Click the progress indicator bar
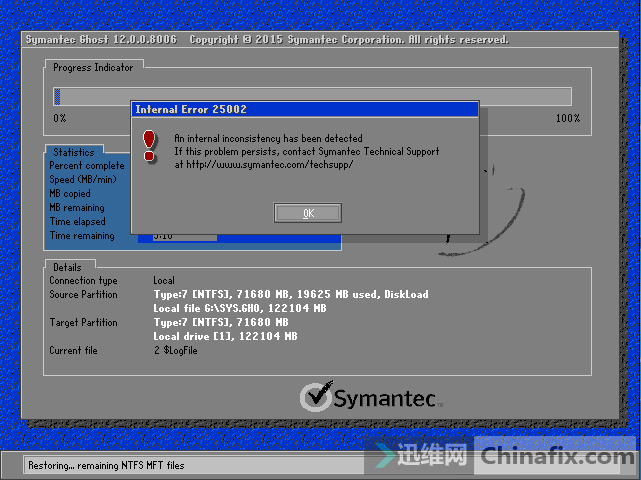The width and height of the screenshot is (641, 480). click(312, 96)
